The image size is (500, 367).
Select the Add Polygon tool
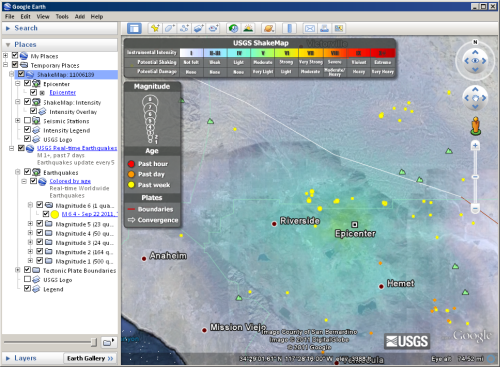tap(170, 28)
